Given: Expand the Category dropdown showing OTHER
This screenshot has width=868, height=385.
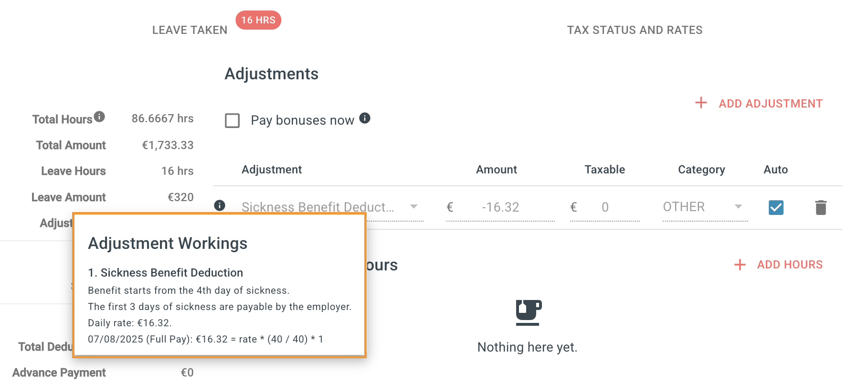Looking at the screenshot, I should pos(738,207).
